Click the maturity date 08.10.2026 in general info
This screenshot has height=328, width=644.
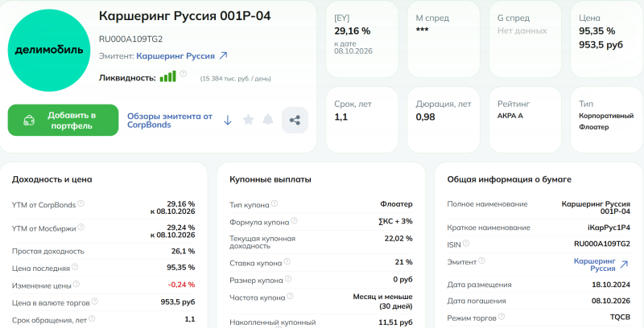(611, 301)
